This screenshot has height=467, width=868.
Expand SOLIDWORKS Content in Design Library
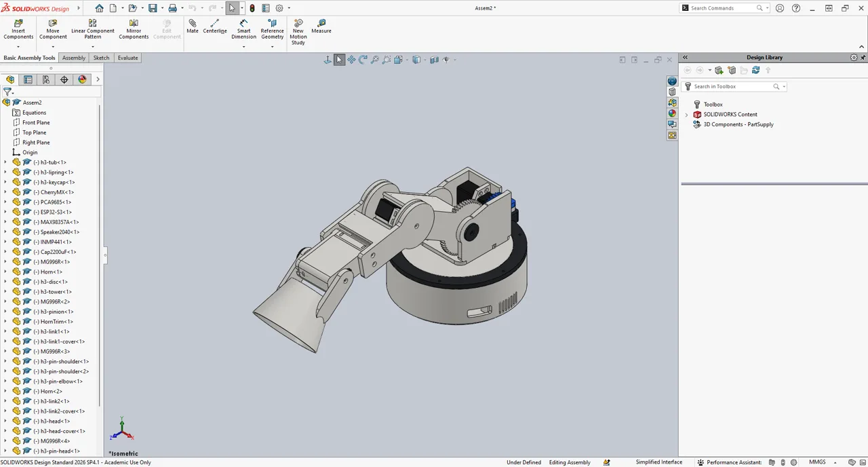click(x=686, y=115)
